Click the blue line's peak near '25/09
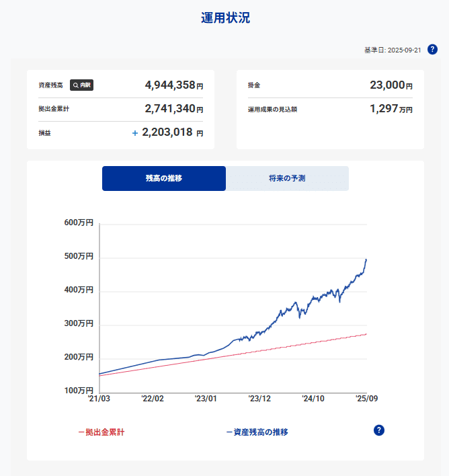Viewport: 449px width, 476px height. pyautogui.click(x=366, y=260)
